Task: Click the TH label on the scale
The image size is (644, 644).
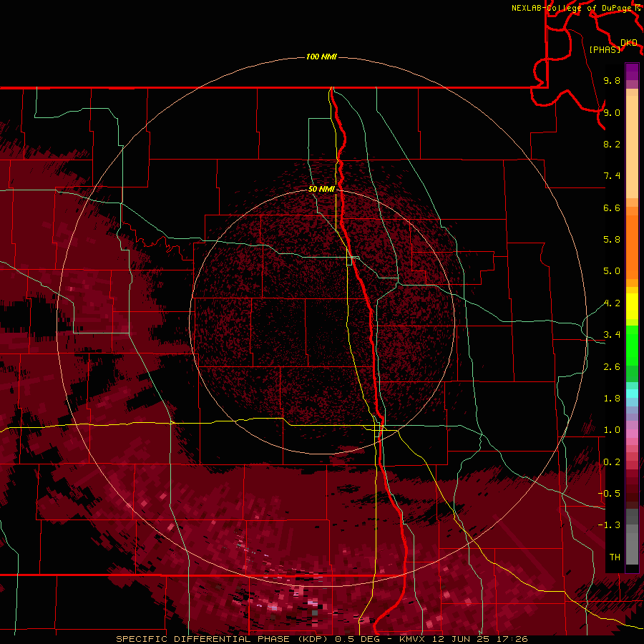Action: (x=615, y=557)
